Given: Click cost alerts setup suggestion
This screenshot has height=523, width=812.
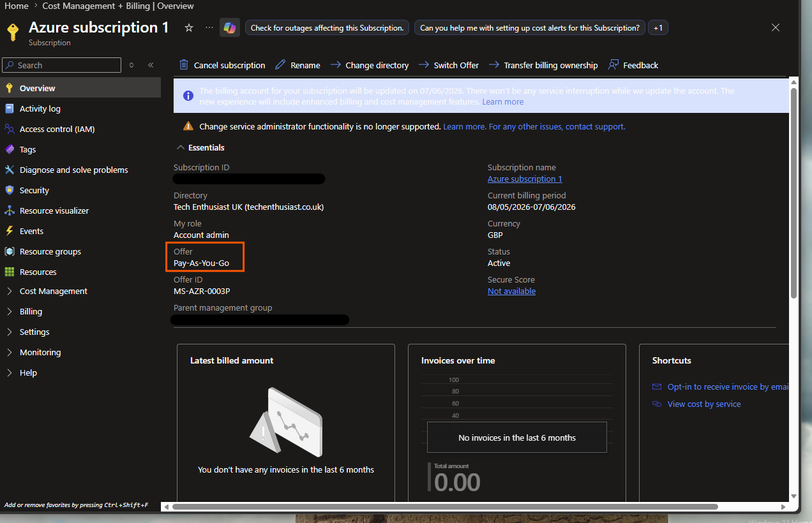Looking at the screenshot, I should pyautogui.click(x=530, y=28).
